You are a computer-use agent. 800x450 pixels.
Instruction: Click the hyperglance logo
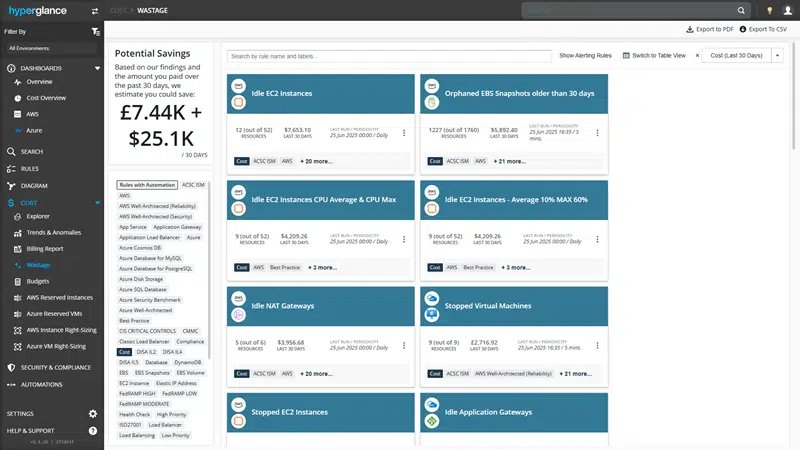(37, 11)
